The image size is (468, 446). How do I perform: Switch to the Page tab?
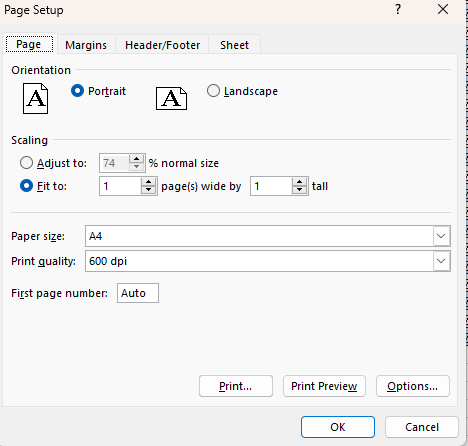29,44
